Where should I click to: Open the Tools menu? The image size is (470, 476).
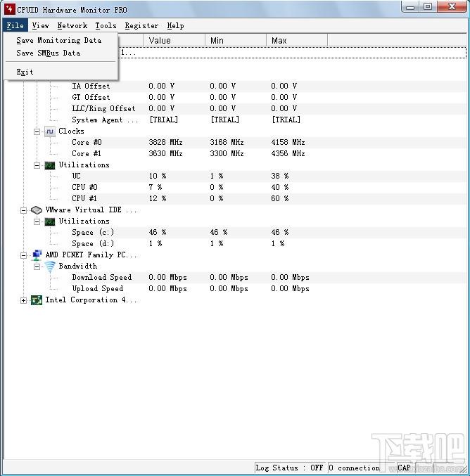(106, 25)
